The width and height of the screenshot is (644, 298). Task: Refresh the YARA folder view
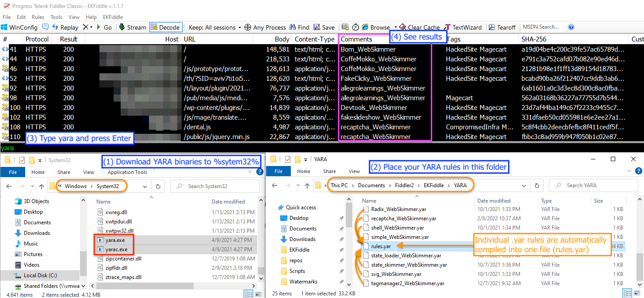537,185
